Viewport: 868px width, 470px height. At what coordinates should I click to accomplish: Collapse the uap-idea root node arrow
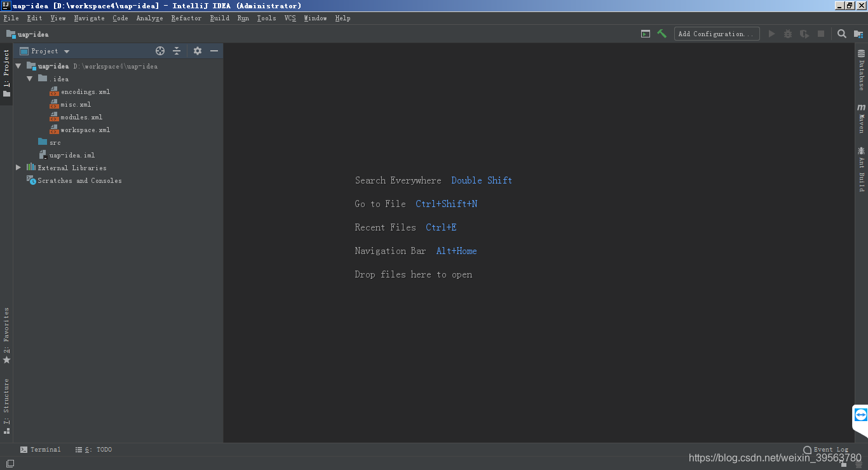click(18, 66)
